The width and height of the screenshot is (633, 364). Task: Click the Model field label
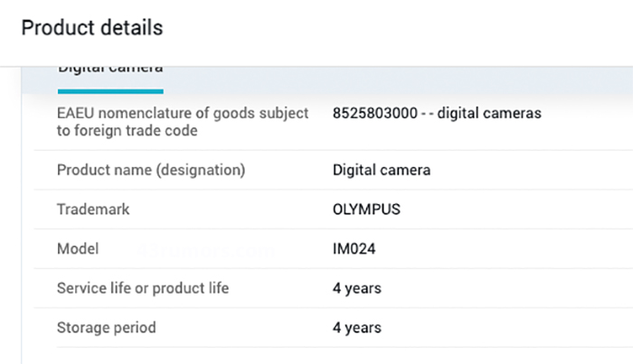pos(78,248)
